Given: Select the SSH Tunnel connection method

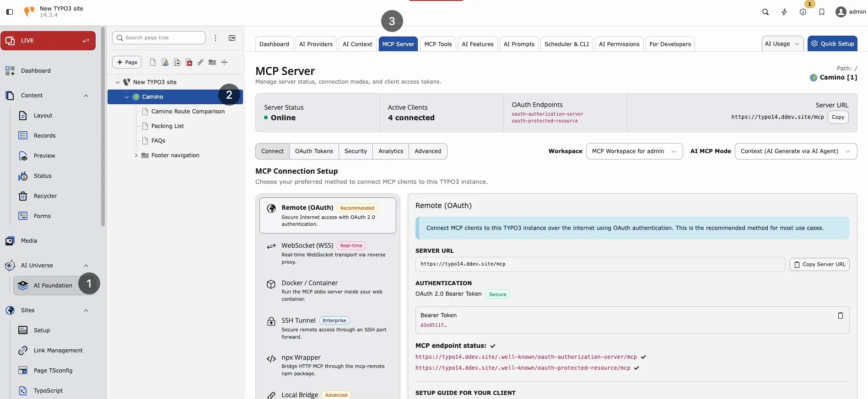Looking at the screenshot, I should click(328, 328).
